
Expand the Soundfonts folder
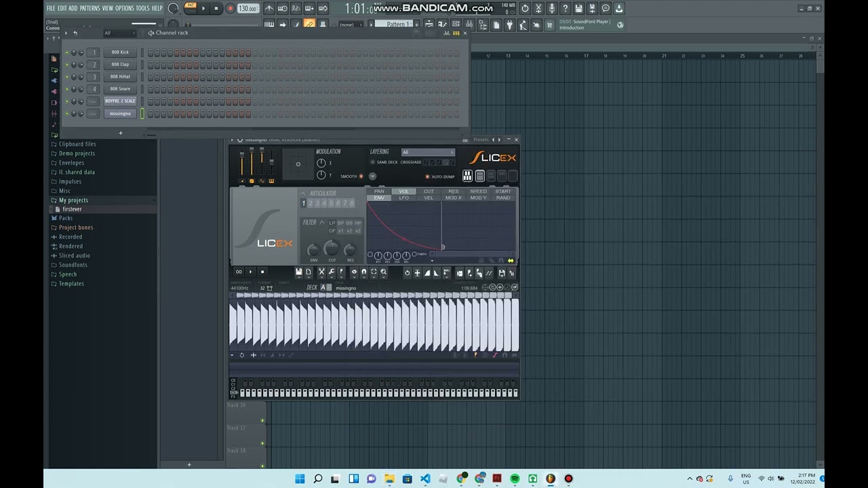[73, 265]
